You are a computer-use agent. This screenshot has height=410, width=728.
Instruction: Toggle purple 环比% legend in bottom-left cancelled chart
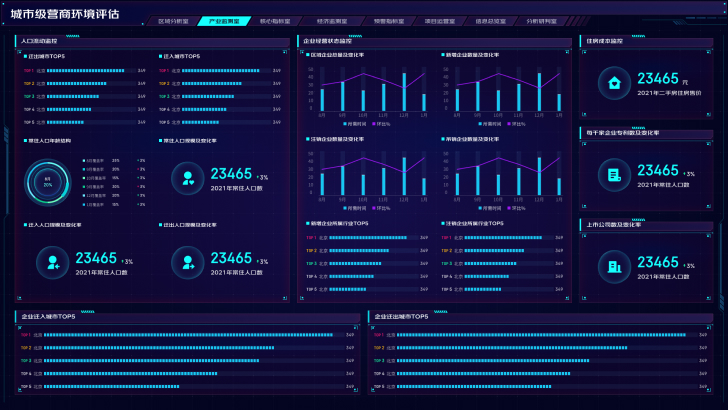pyautogui.click(x=381, y=208)
